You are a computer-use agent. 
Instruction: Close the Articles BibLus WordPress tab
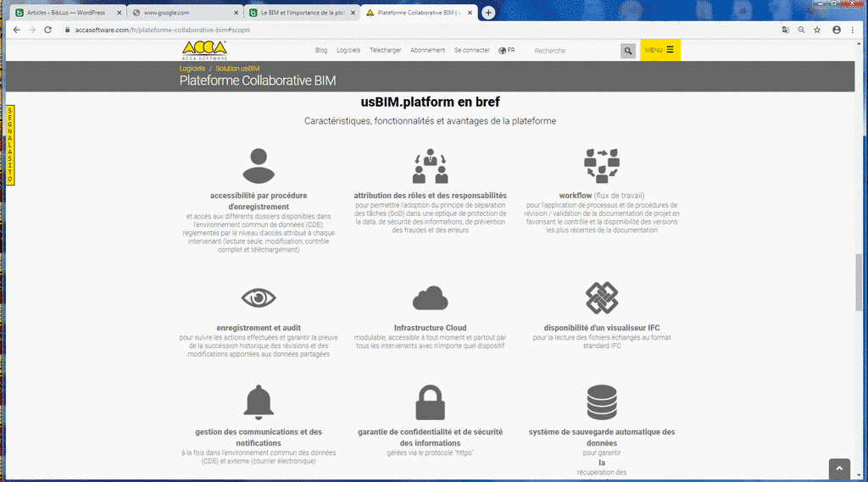119,13
